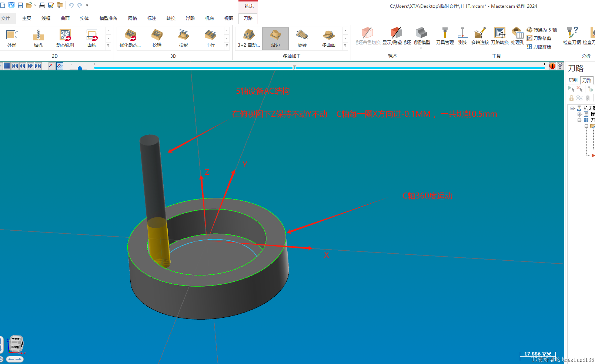The height and width of the screenshot is (364, 595).
Task: Save the file via quick access toolbar
Action: tap(20, 5)
